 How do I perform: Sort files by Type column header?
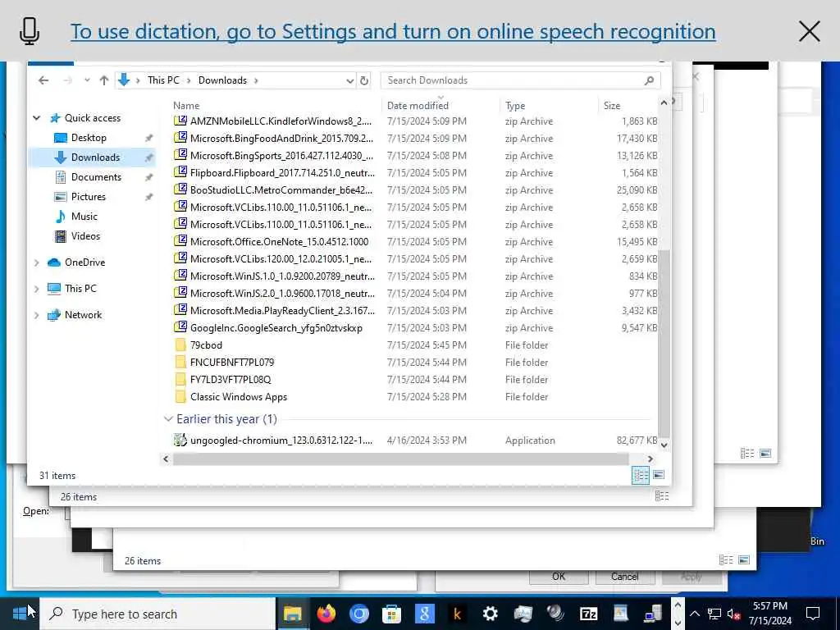point(515,106)
